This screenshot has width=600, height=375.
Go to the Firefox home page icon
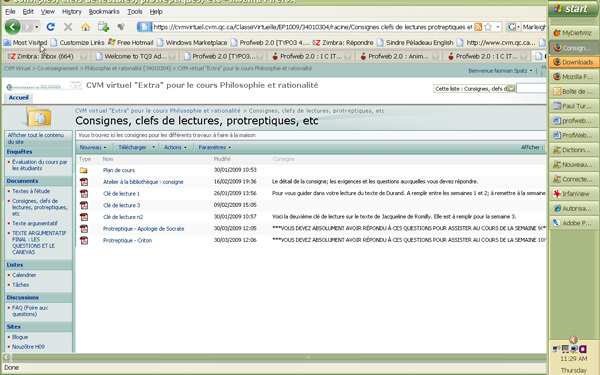click(x=85, y=27)
